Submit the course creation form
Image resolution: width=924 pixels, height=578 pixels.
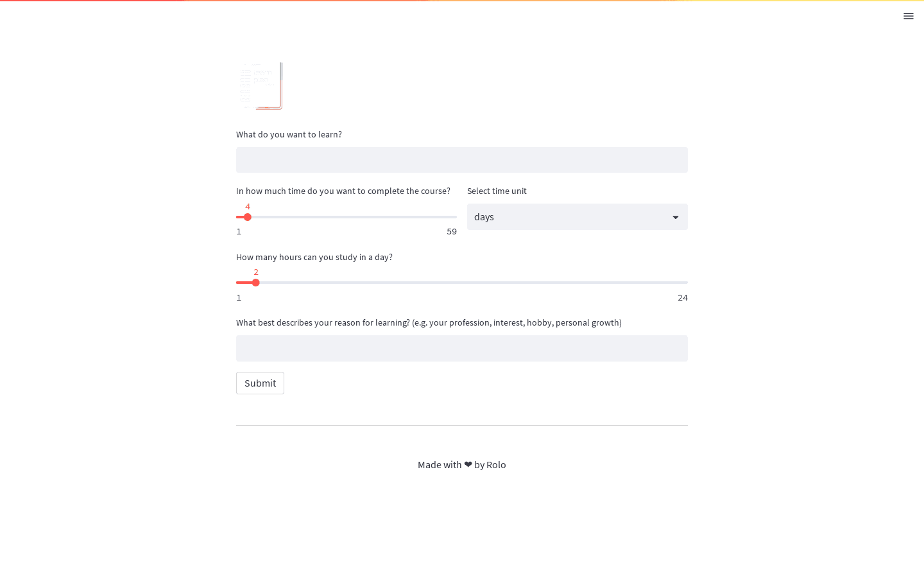click(260, 383)
